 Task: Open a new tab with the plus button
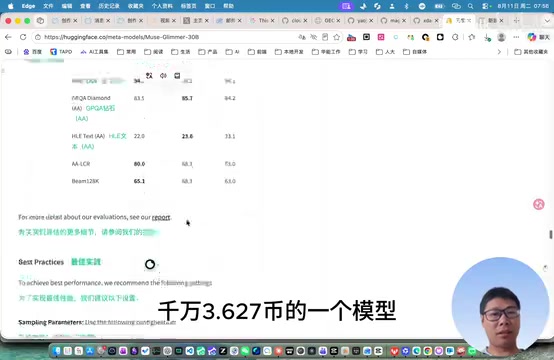click(x=516, y=20)
